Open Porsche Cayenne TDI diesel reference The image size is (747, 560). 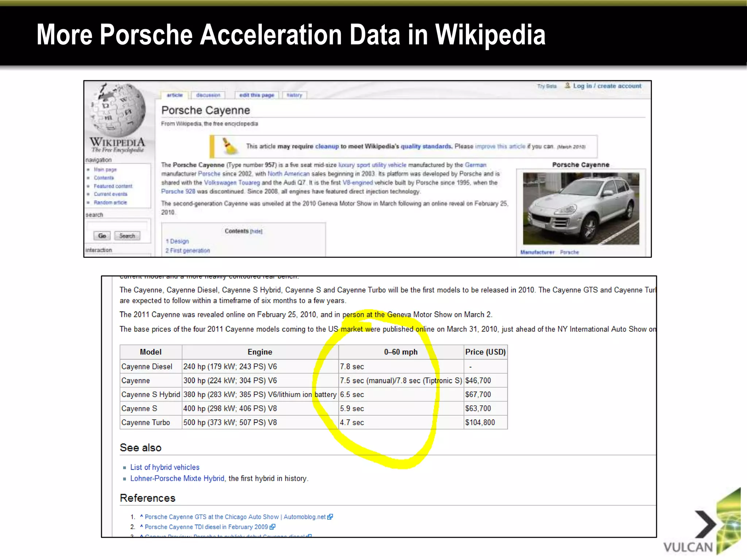206,527
